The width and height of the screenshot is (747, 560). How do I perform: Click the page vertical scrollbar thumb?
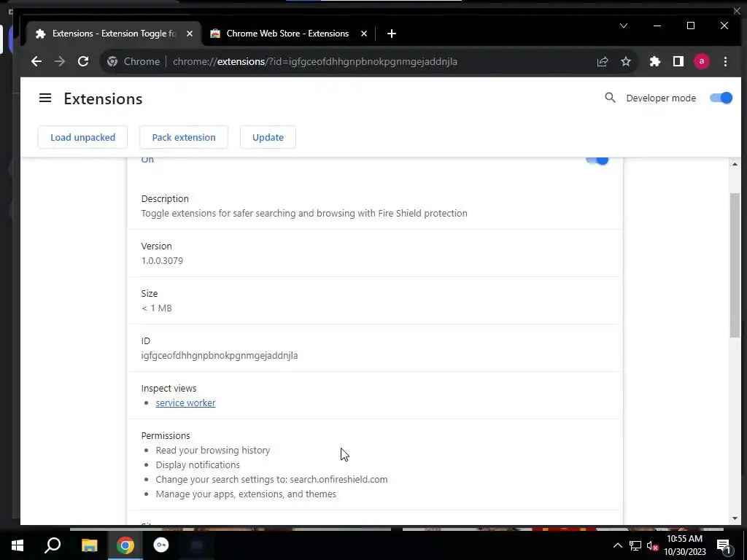tap(735, 265)
